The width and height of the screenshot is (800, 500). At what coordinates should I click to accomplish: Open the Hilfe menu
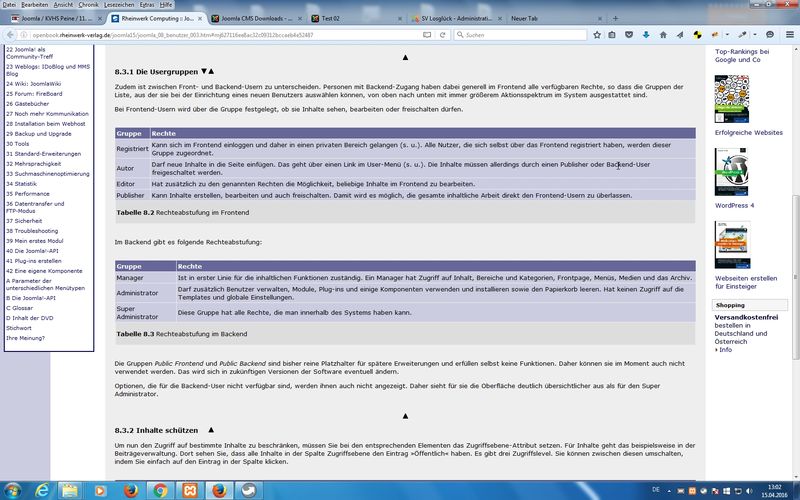(166, 5)
